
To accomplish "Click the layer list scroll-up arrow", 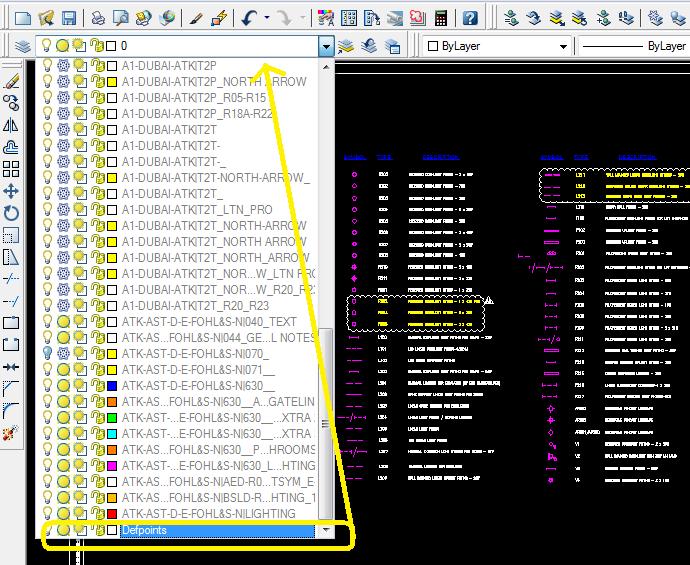I will pos(326,67).
